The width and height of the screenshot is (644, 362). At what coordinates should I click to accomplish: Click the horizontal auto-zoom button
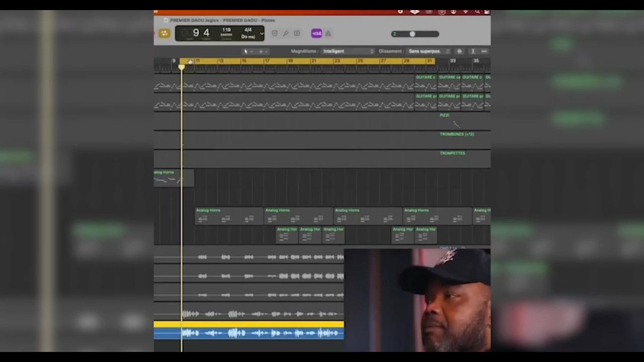coord(484,51)
